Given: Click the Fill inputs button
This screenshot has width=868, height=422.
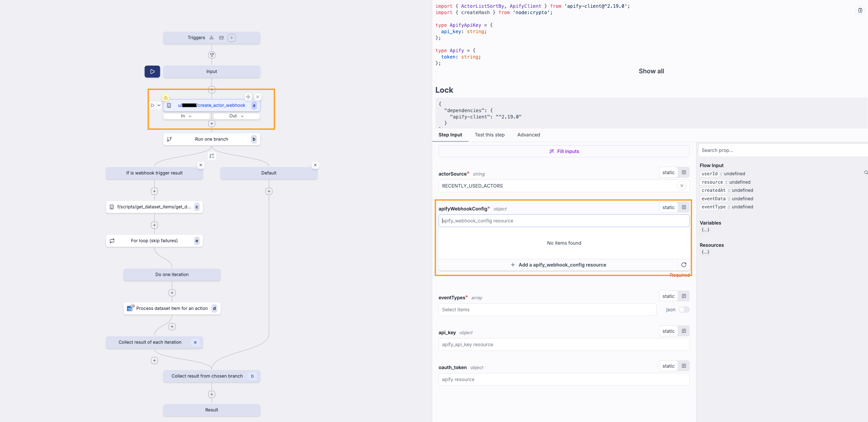Looking at the screenshot, I should coord(564,151).
